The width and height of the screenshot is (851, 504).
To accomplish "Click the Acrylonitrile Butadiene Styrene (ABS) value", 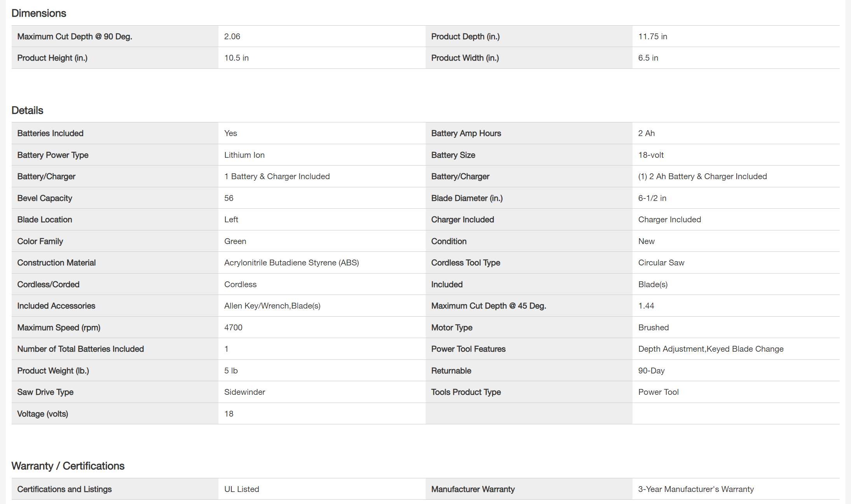I will 291,263.
